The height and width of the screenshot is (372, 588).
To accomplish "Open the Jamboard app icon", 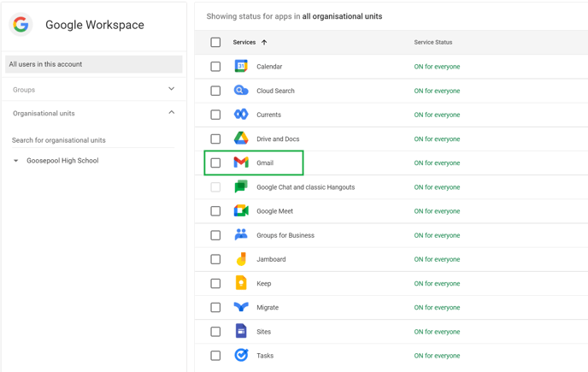I will [241, 259].
